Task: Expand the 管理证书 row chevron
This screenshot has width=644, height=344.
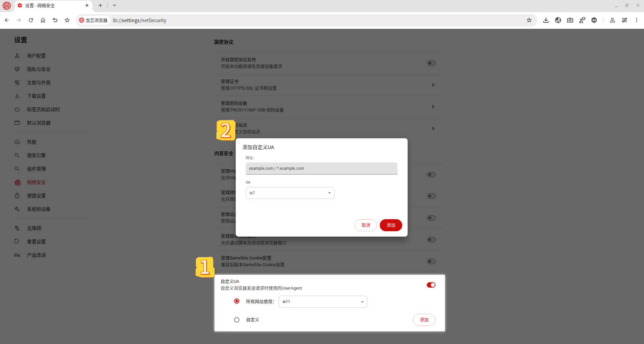Action: coord(433,85)
